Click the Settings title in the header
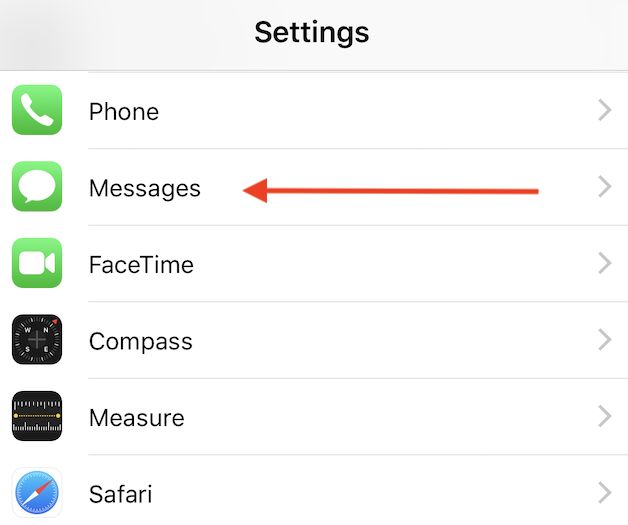 point(312,32)
